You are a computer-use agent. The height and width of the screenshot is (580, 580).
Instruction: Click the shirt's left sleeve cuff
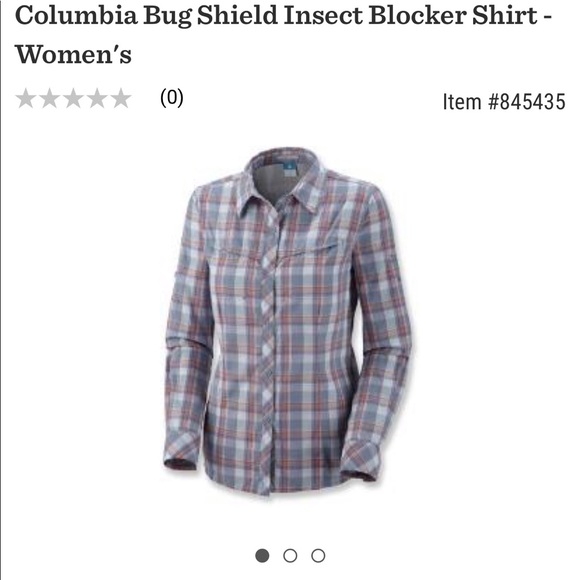182,452
